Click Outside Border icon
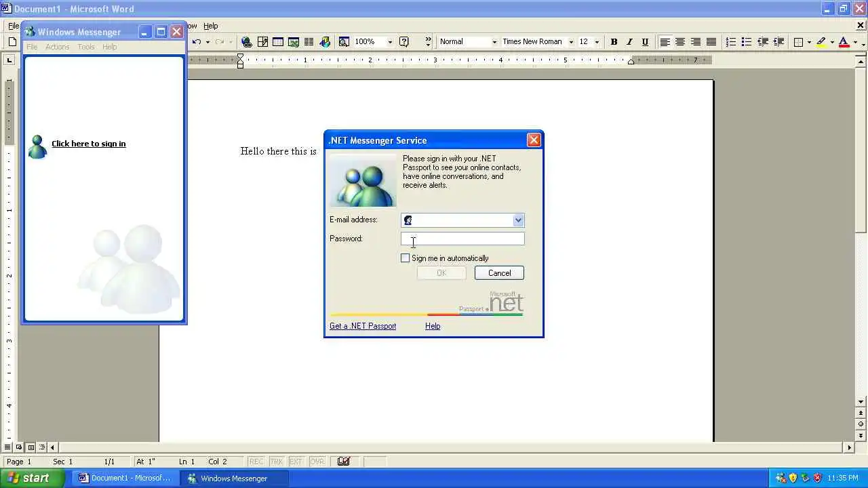The width and height of the screenshot is (868, 488). (x=798, y=42)
